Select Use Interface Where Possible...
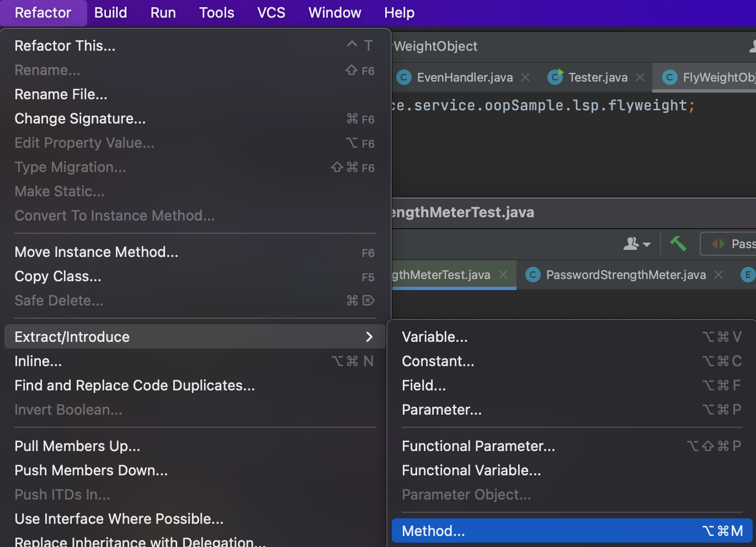The width and height of the screenshot is (756, 547). [x=195, y=519]
